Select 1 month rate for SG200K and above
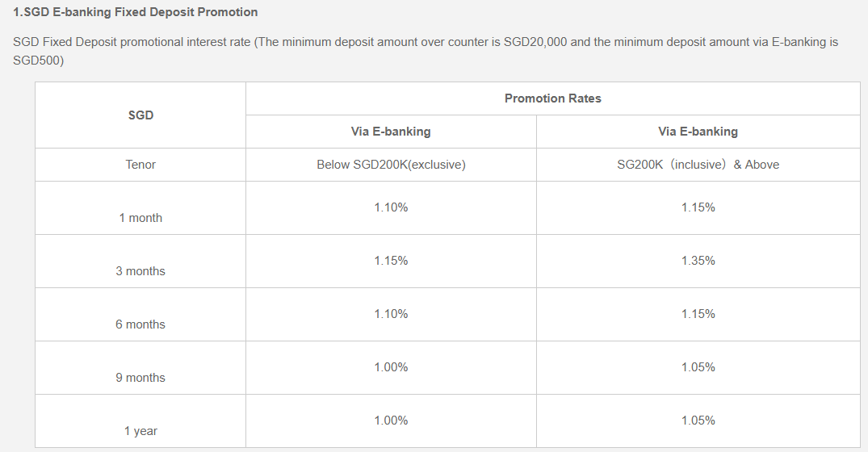868x452 pixels. pos(698,207)
